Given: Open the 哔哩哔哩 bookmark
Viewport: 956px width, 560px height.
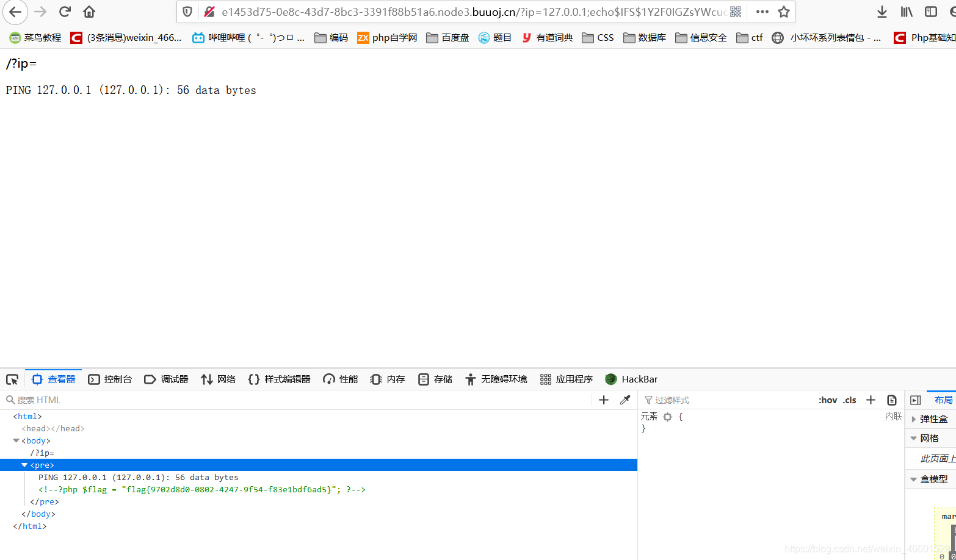Looking at the screenshot, I should tap(248, 38).
